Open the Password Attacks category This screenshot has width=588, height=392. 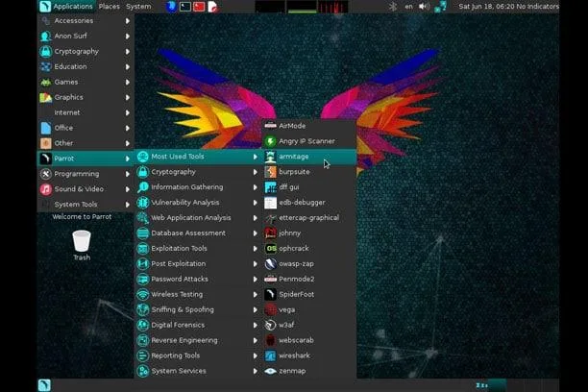[x=198, y=279]
